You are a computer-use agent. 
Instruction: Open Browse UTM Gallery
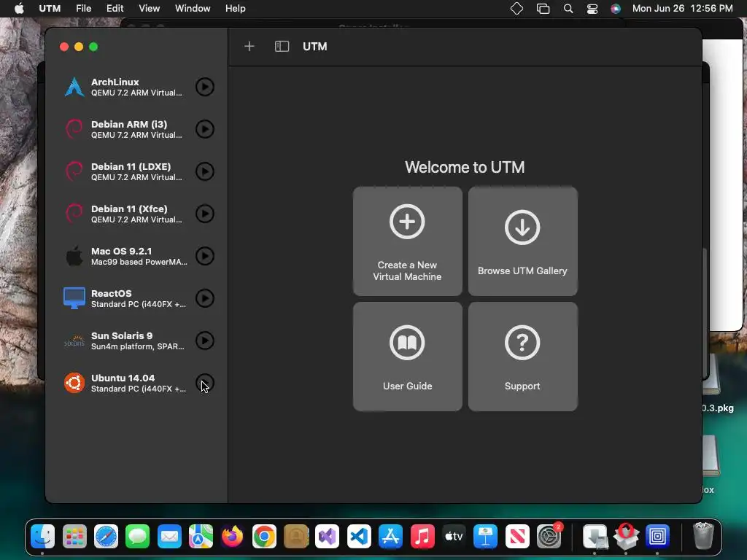pyautogui.click(x=522, y=241)
